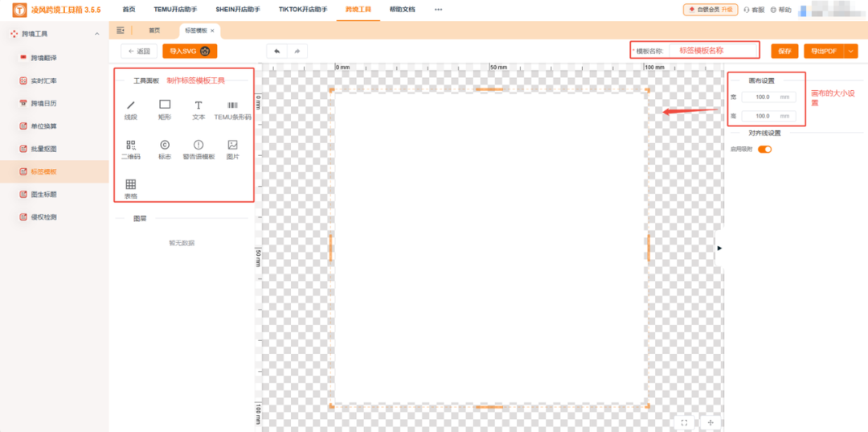Switch to the 首页 page tab
The height and width of the screenshot is (432, 868).
pyautogui.click(x=154, y=31)
